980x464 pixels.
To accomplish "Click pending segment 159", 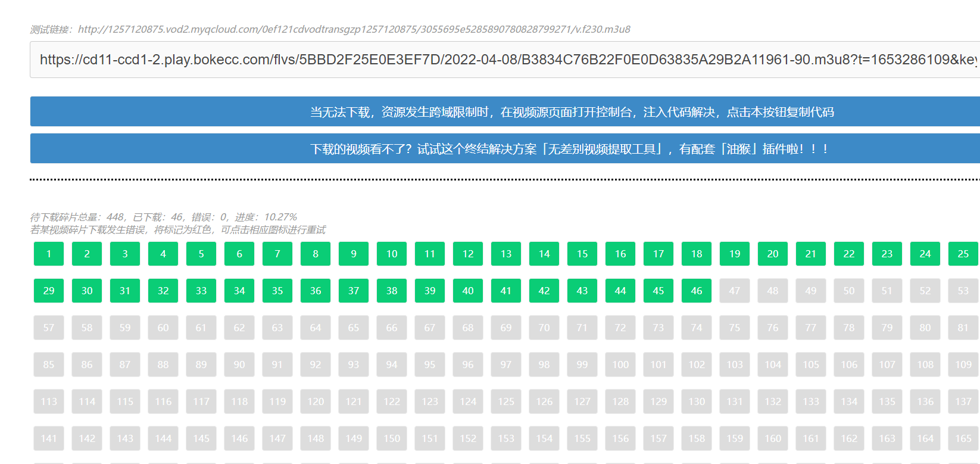I will [735, 438].
